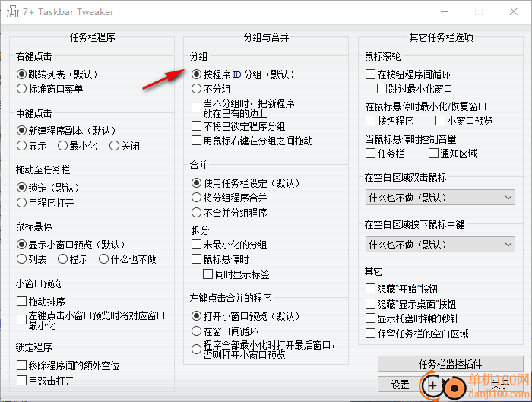Screen dimensions: 532x402
Task: Select 使用任务栏设定（默认） merge option
Action: point(196,183)
